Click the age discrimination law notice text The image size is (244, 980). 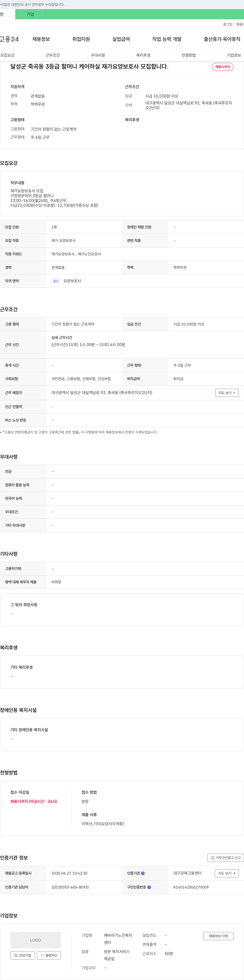(x=80, y=432)
